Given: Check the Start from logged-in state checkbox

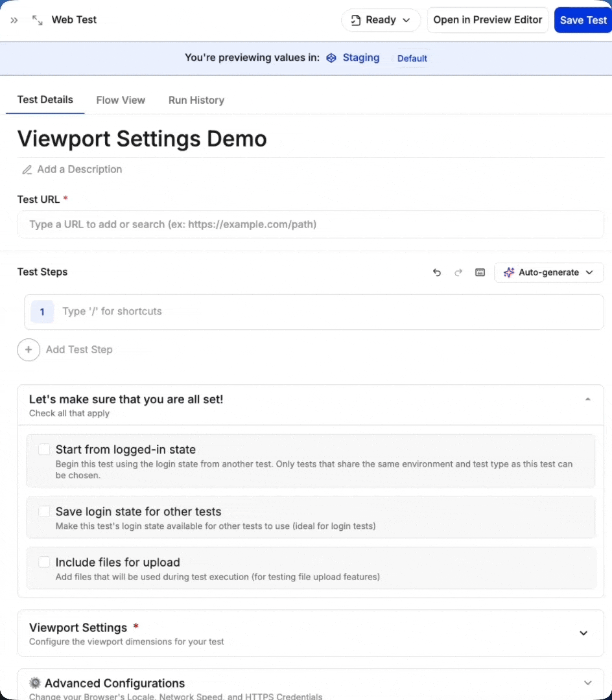Looking at the screenshot, I should point(44,449).
